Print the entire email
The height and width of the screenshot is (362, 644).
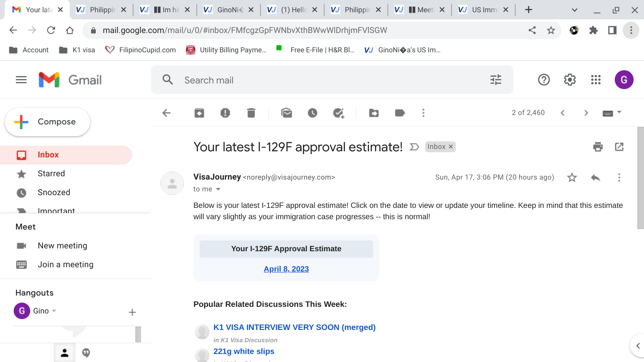(x=598, y=147)
